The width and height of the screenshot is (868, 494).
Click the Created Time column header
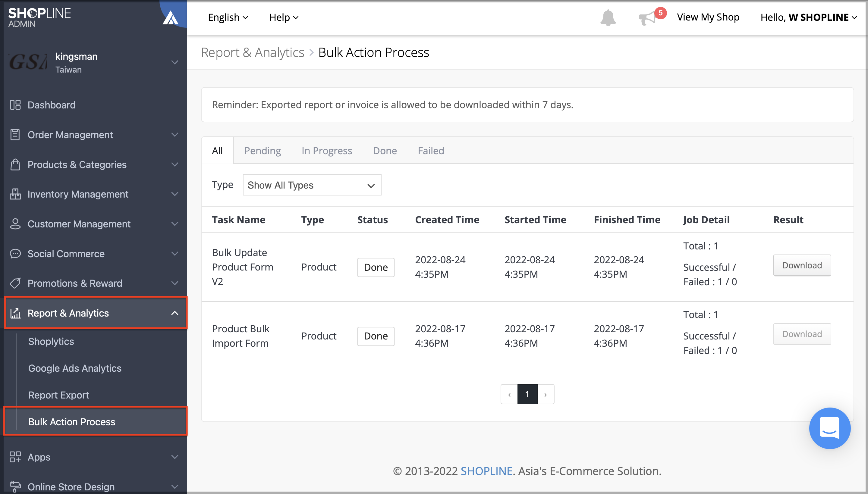pyautogui.click(x=447, y=220)
